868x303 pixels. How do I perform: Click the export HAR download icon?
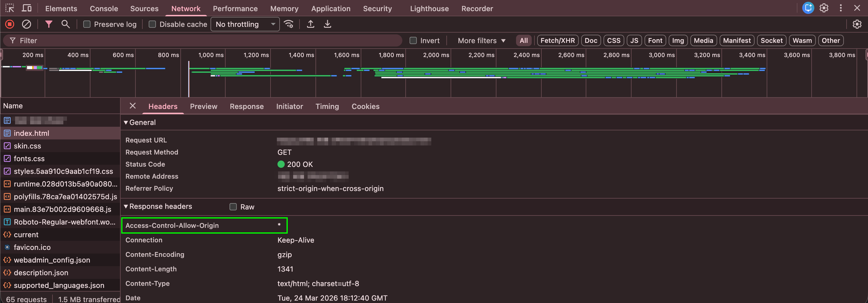click(x=327, y=24)
